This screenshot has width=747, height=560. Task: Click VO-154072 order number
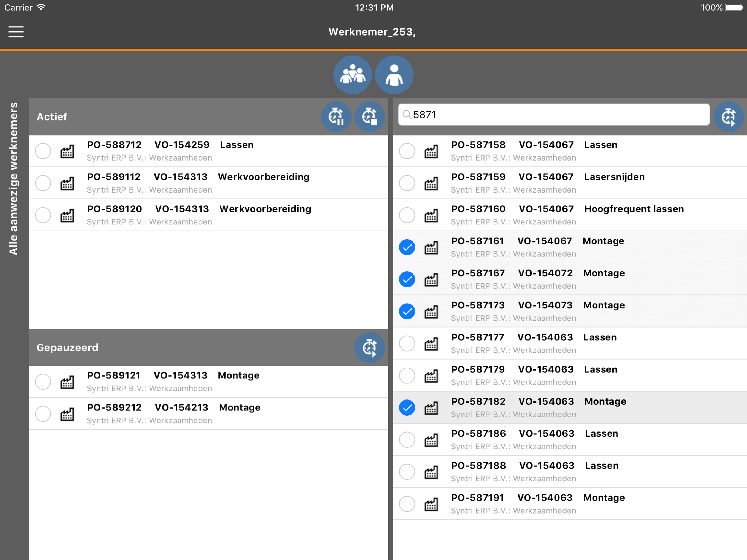coord(545,273)
